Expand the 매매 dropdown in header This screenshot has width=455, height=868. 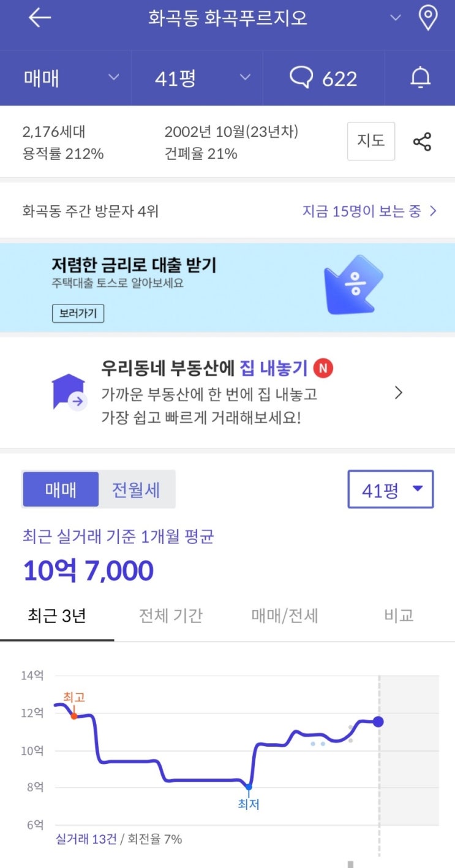(71, 78)
